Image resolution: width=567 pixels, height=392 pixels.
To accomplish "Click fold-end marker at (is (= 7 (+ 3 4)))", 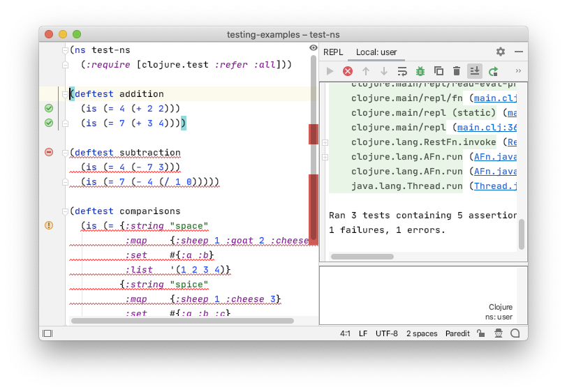I will pos(65,123).
